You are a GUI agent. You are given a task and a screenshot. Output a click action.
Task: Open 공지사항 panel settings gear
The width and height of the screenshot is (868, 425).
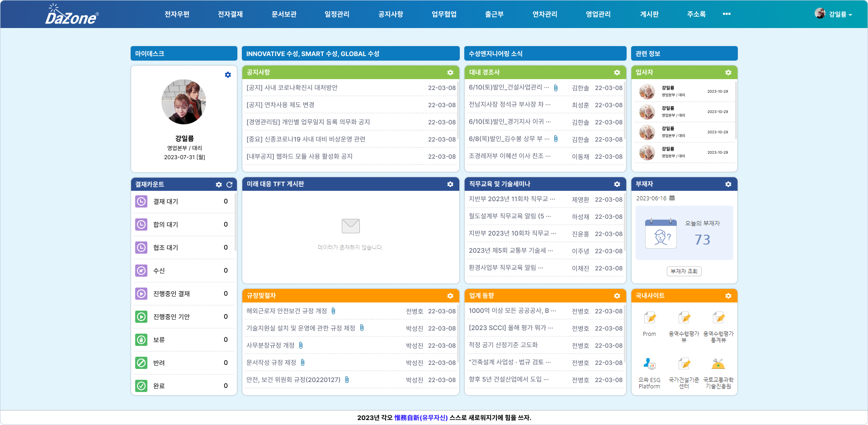click(x=450, y=73)
